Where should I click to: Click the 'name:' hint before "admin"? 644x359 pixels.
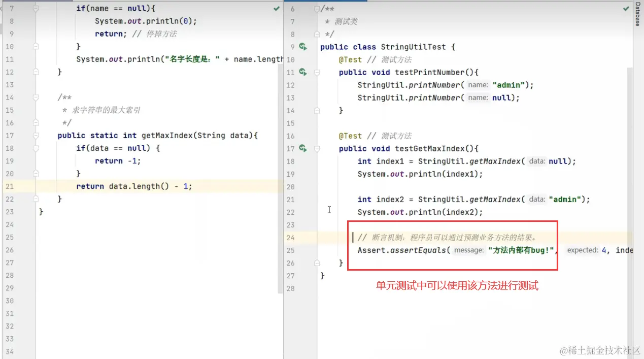[x=478, y=85]
